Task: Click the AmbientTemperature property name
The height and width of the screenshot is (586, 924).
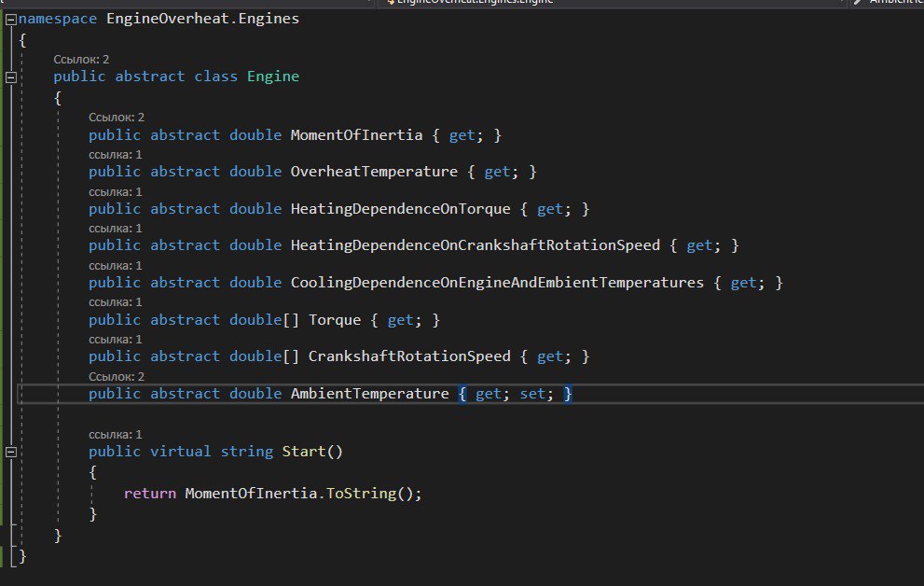Action: pyautogui.click(x=370, y=393)
